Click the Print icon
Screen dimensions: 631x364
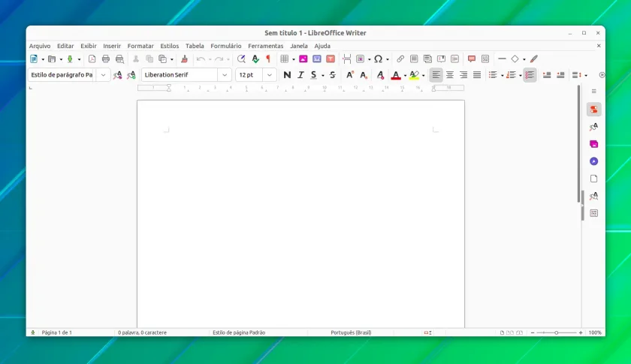coord(106,59)
